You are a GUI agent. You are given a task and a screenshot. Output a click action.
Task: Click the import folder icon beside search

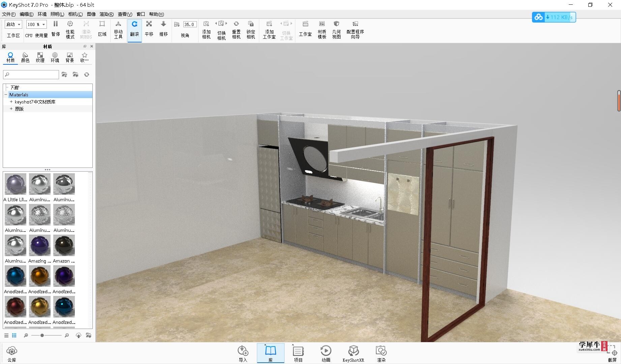(x=76, y=74)
